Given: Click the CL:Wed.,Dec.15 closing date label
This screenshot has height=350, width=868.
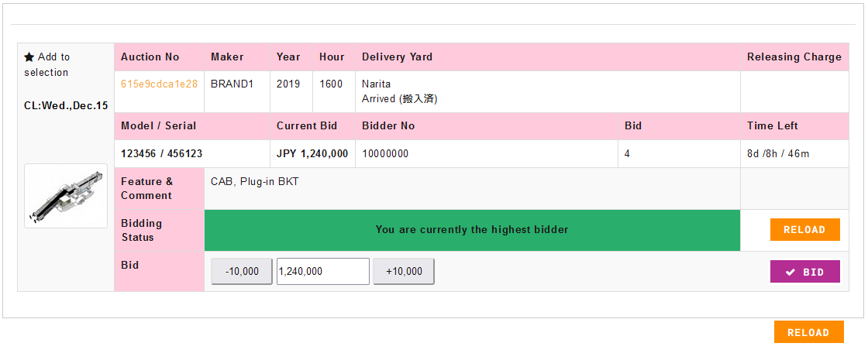Looking at the screenshot, I should click(x=66, y=105).
